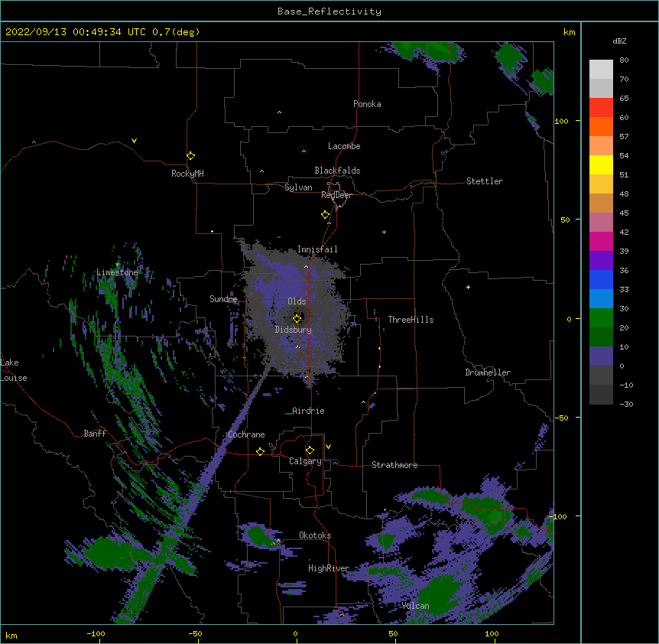The width and height of the screenshot is (659, 644).
Task: Click the Banff town label
Action: click(x=95, y=434)
